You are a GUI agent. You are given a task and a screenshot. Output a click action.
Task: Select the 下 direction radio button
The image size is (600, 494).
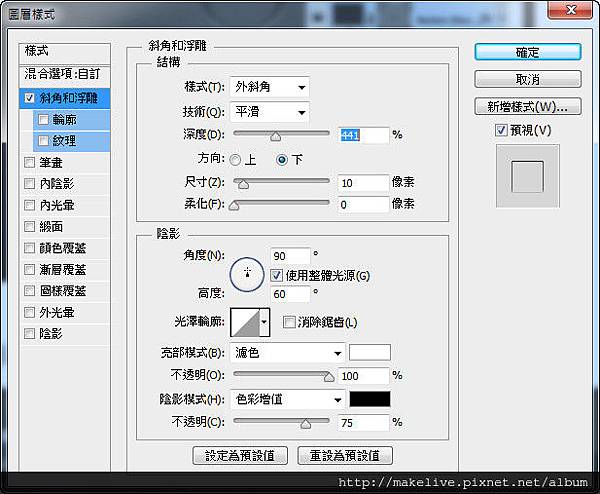point(282,160)
